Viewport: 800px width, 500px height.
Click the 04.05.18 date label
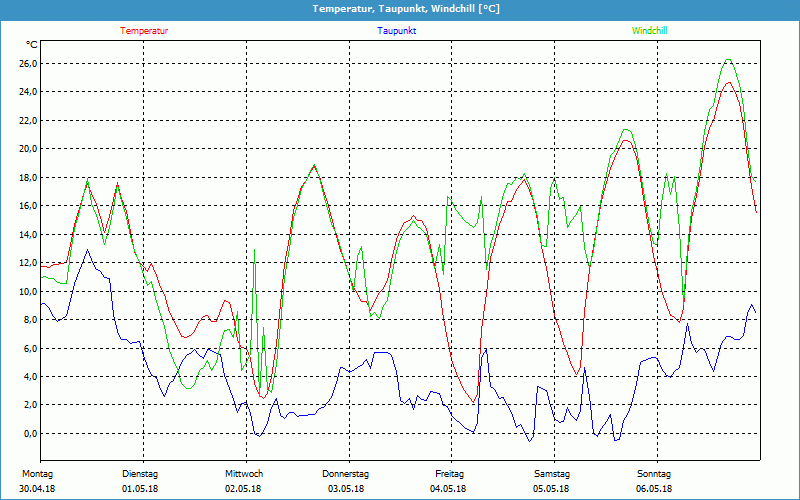448,489
